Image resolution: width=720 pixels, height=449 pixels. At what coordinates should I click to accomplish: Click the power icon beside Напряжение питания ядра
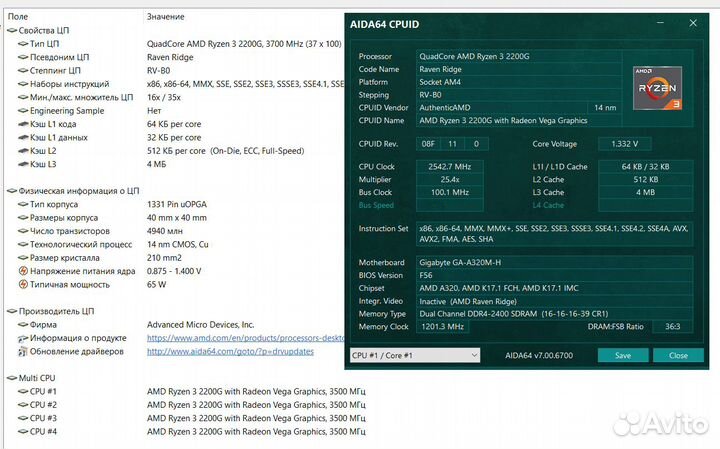tap(23, 271)
